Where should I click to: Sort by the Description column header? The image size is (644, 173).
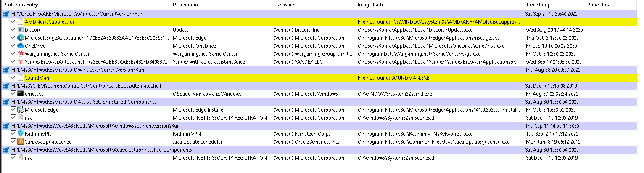point(220,5)
